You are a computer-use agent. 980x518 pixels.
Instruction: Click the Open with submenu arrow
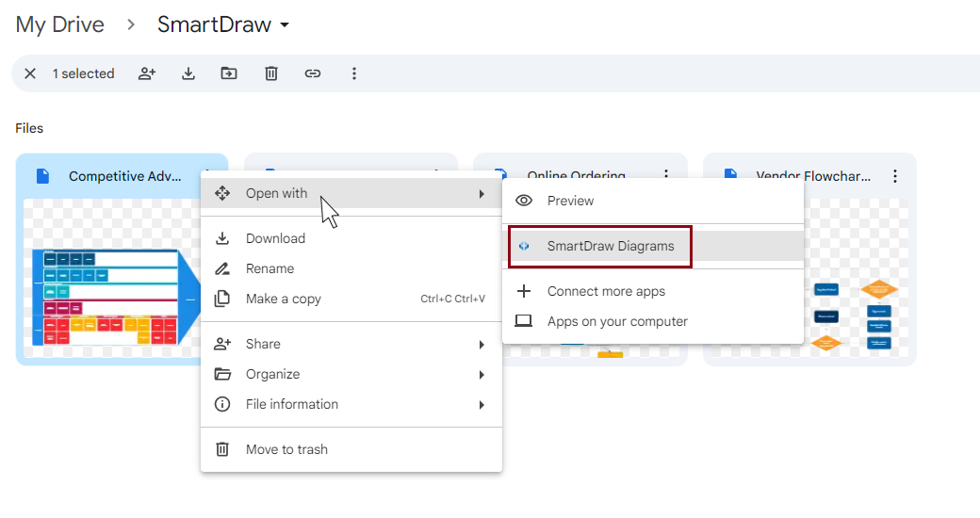[x=482, y=194]
